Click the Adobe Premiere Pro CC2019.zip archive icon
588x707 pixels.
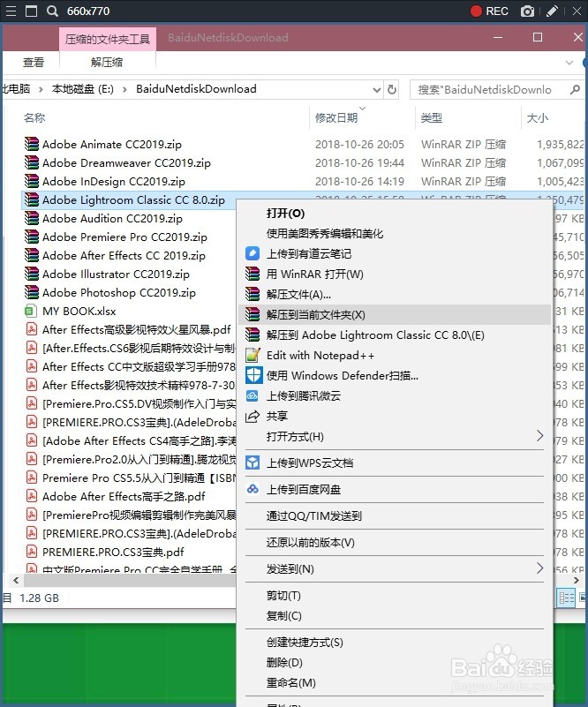click(32, 237)
